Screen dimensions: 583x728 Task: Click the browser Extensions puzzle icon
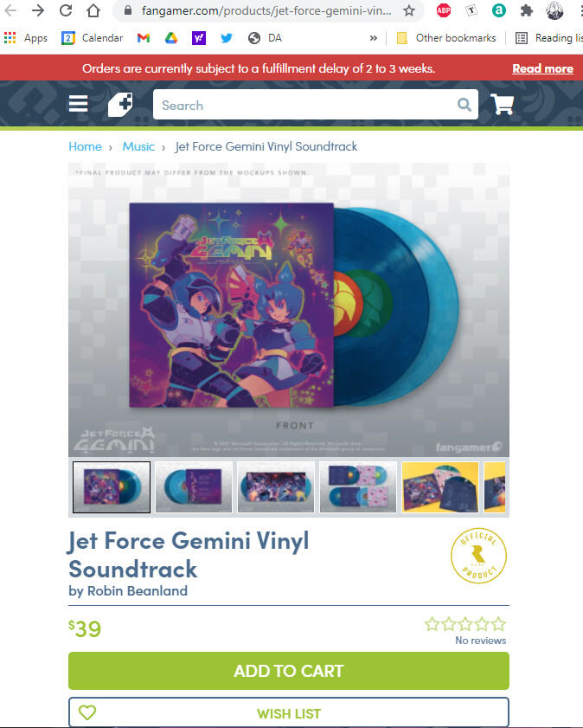pyautogui.click(x=527, y=10)
